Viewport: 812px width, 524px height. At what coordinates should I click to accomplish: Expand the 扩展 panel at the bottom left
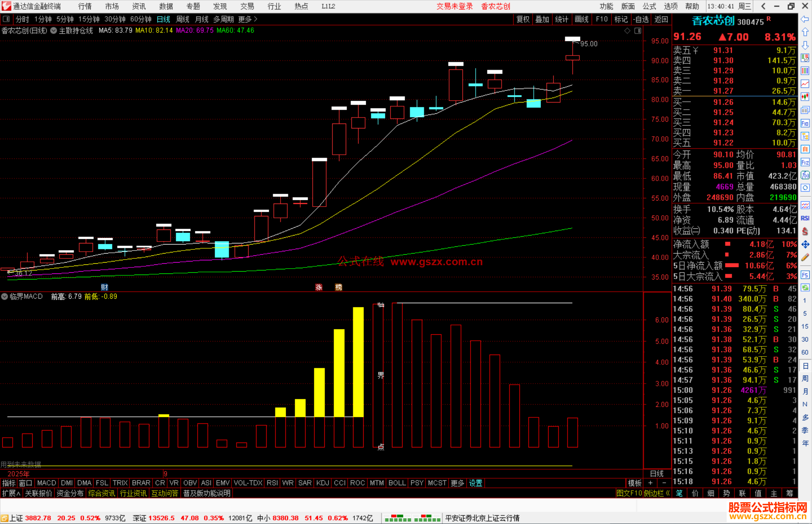coord(11,493)
